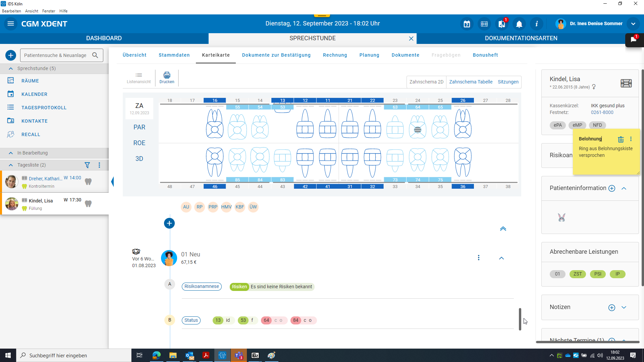Image resolution: width=644 pixels, height=362 pixels.
Task: Click the blue plus on the timeline
Action: [x=169, y=223]
